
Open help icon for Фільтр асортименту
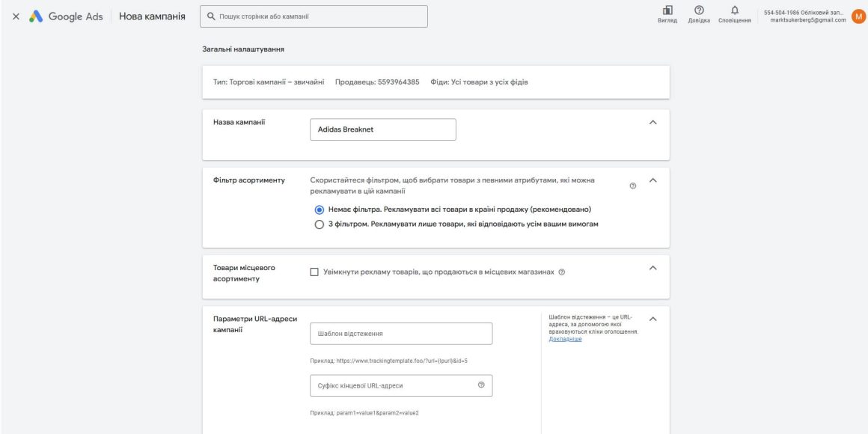point(633,186)
